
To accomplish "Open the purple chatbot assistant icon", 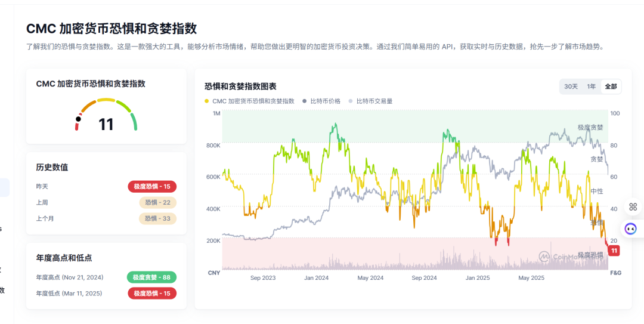I will click(x=631, y=229).
